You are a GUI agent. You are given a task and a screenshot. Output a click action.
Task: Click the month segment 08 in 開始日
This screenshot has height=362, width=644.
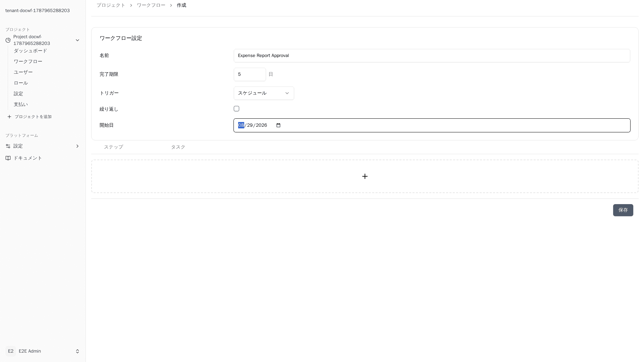241,125
